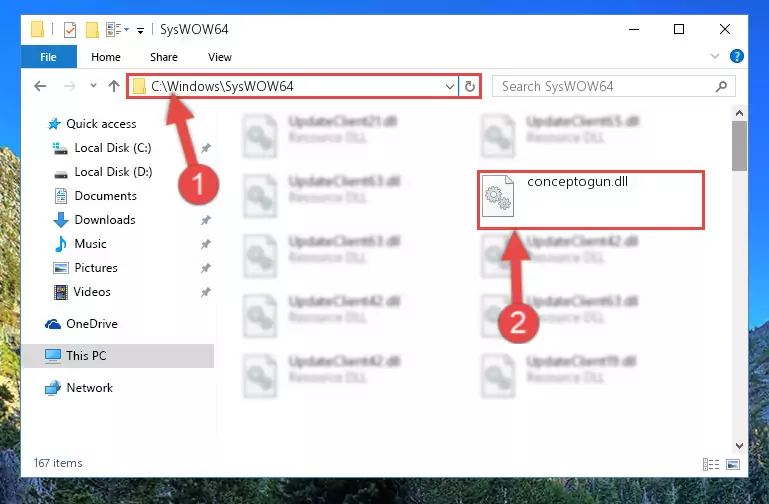Click the Music note icon
This screenshot has width=769, height=504.
click(x=61, y=244)
